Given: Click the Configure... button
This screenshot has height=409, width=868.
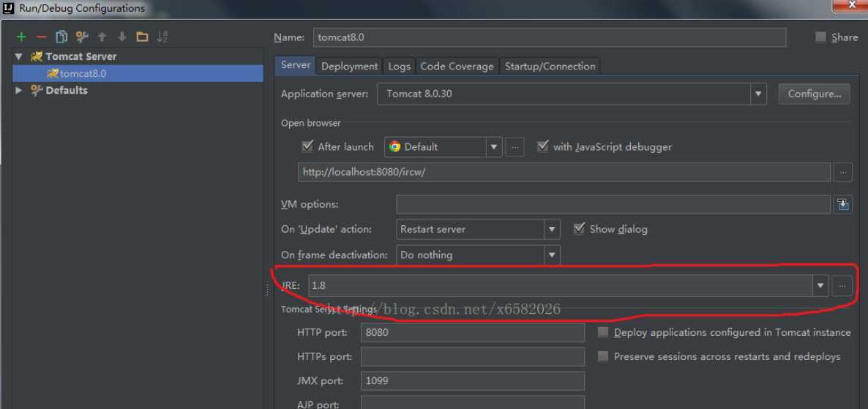Looking at the screenshot, I should tap(815, 94).
